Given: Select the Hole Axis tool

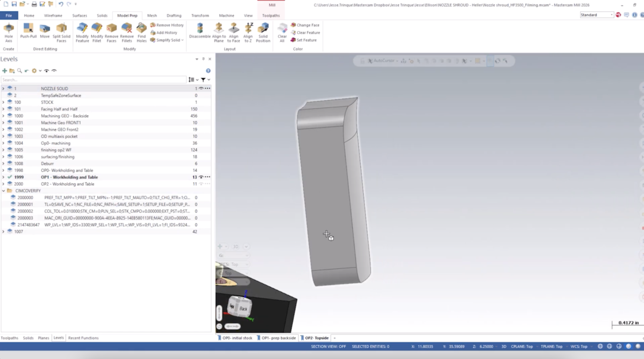Looking at the screenshot, I should pos(8,32).
